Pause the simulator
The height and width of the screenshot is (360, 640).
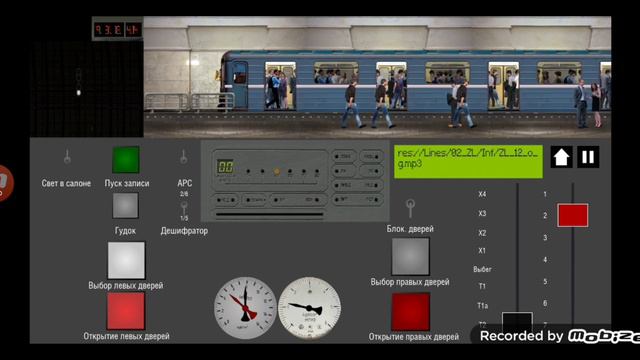tap(588, 157)
